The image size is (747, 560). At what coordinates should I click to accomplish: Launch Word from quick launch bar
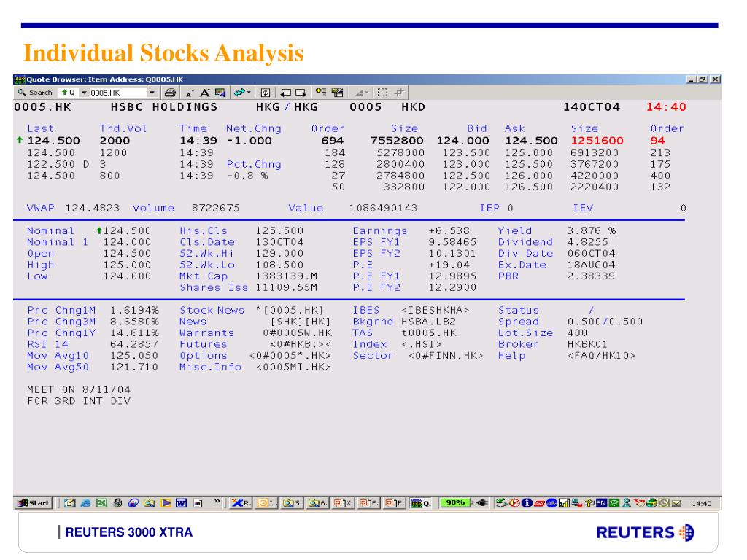181,503
